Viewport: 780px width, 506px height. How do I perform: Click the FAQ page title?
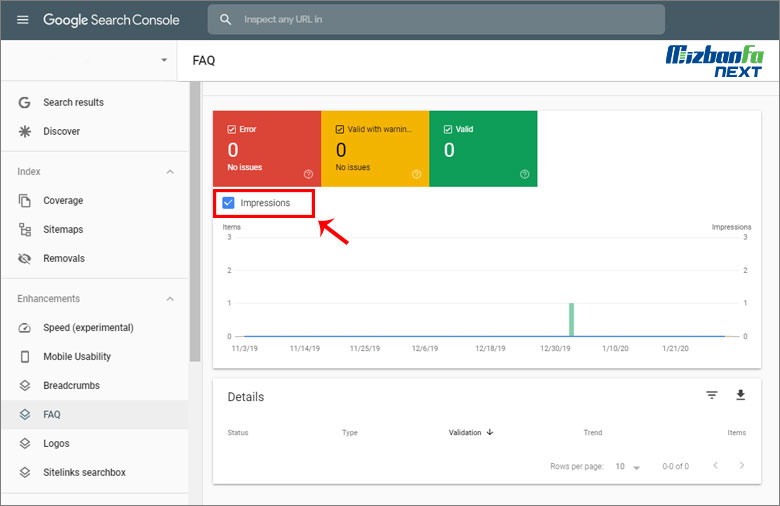pyautogui.click(x=204, y=60)
